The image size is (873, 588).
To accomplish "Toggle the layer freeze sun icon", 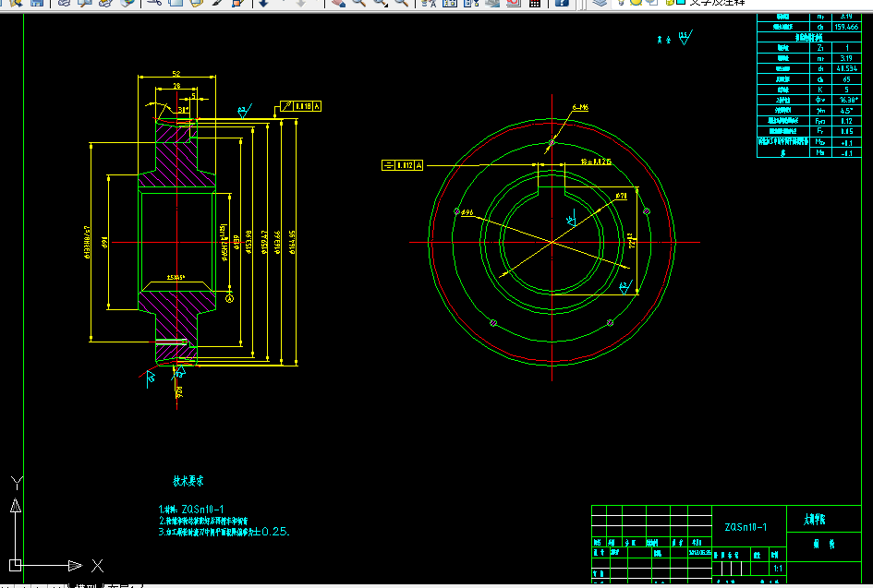I will (636, 2).
